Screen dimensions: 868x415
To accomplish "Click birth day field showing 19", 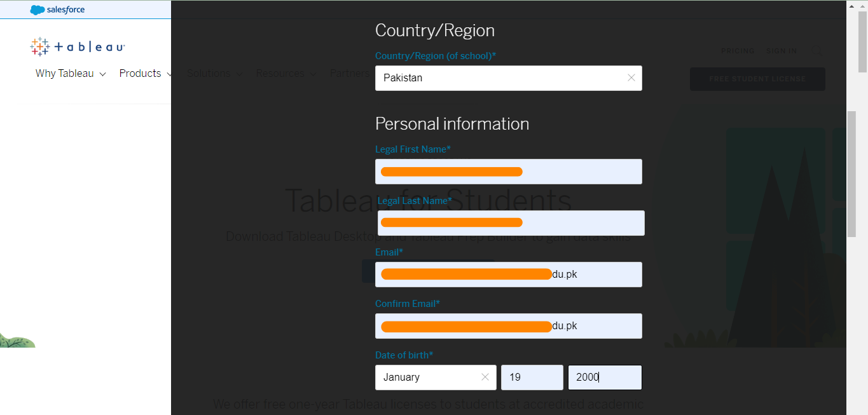I will 532,378.
